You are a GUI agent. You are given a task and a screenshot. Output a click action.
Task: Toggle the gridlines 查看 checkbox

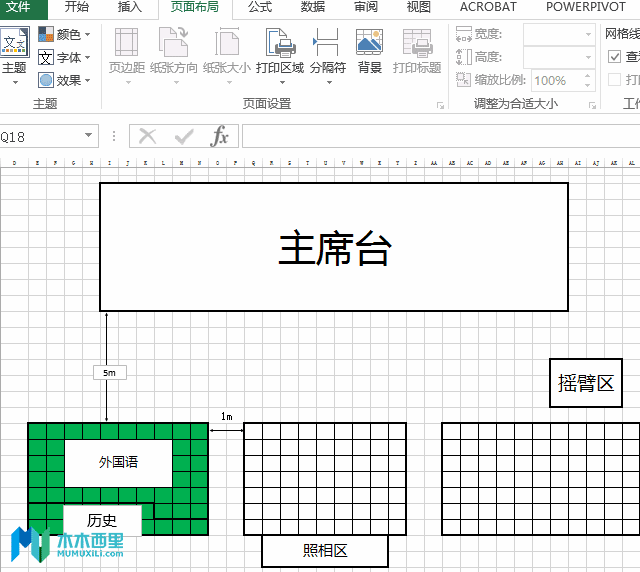pos(614,56)
